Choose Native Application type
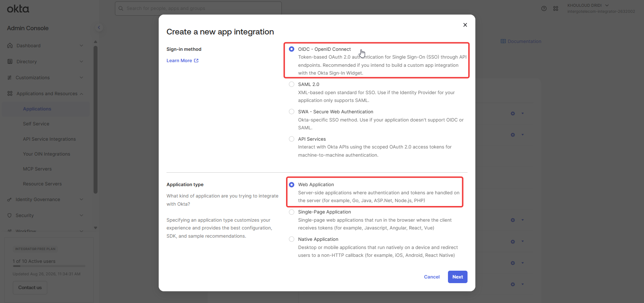Viewport: 644px width, 303px height. [x=292, y=239]
